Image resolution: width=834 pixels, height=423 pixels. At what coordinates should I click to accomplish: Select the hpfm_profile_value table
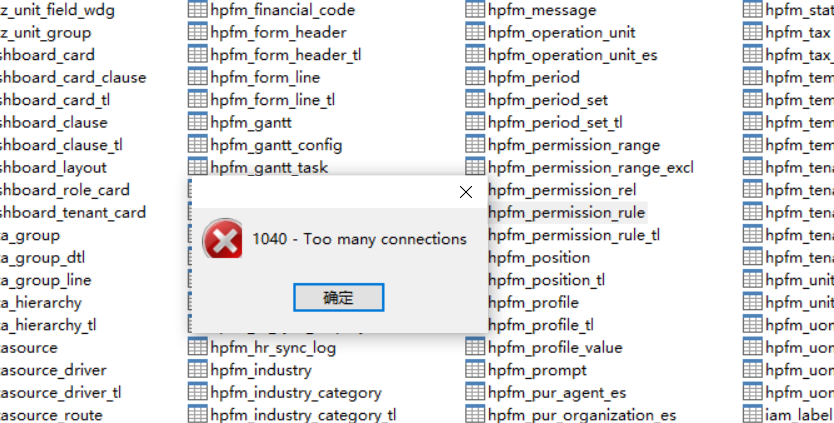pos(555,348)
